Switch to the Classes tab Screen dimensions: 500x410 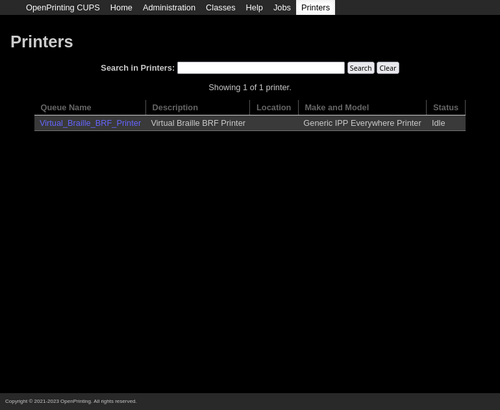(220, 7)
